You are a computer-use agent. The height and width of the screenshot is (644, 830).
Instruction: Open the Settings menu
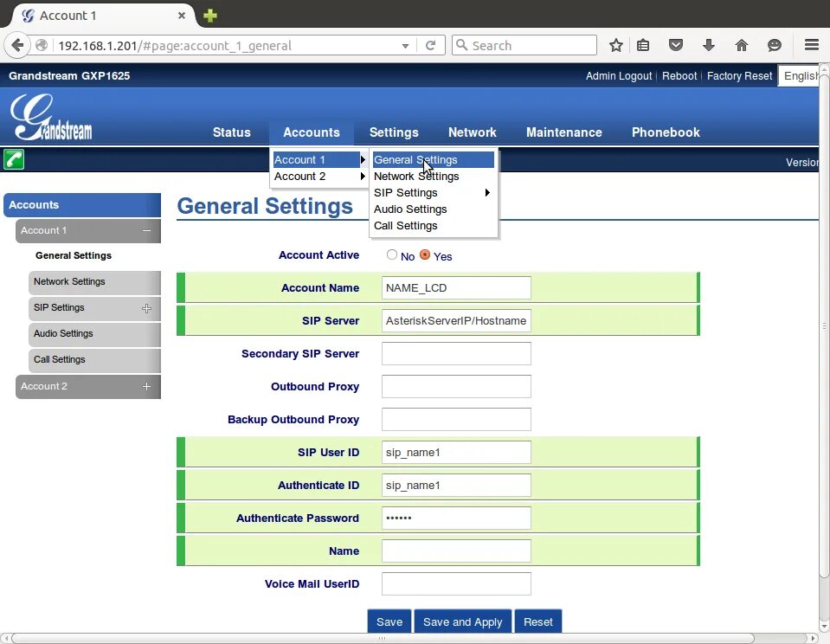tap(394, 132)
